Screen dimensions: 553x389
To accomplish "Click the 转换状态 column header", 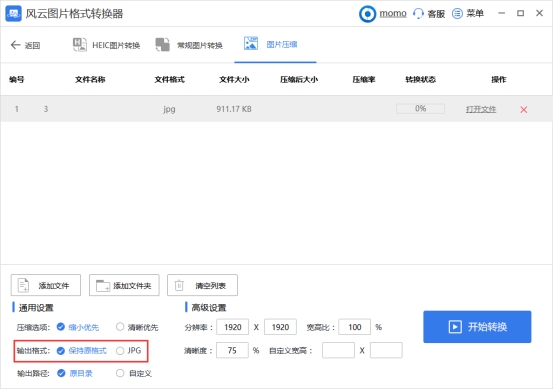I will pyautogui.click(x=420, y=79).
